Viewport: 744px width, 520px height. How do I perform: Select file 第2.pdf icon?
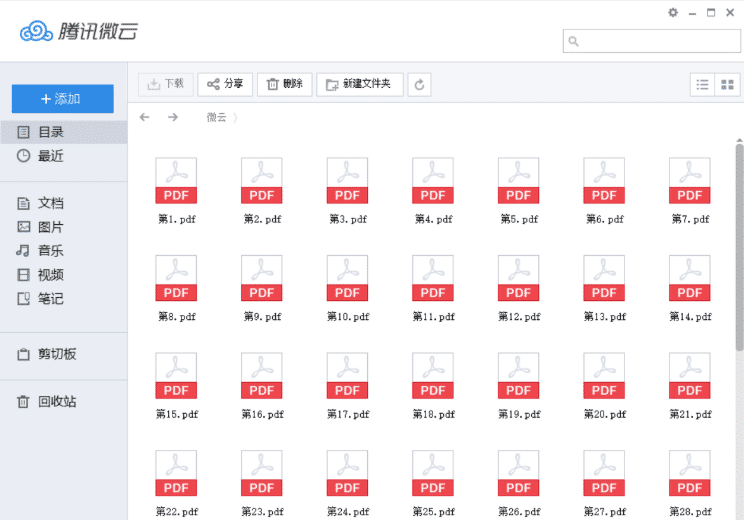tap(261, 181)
